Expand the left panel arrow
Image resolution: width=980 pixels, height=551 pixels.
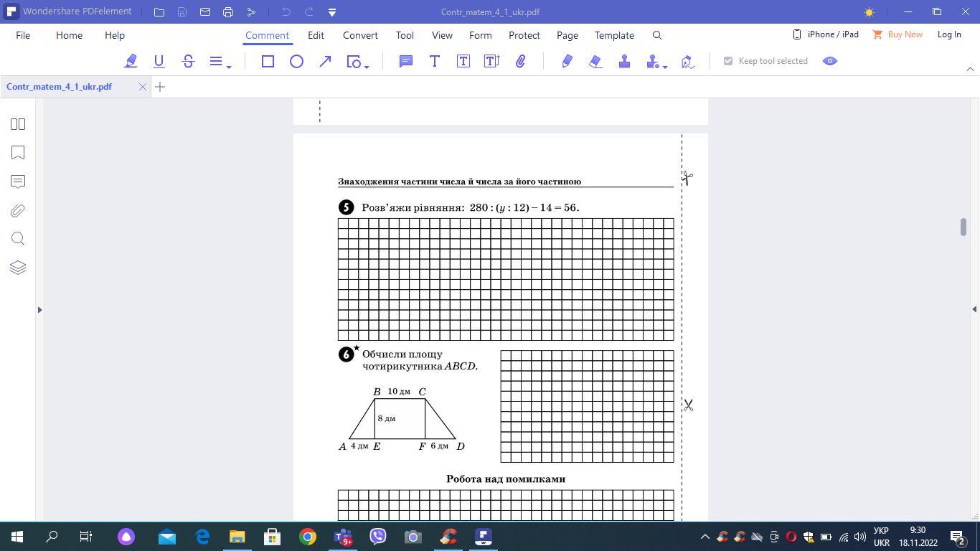(39, 310)
